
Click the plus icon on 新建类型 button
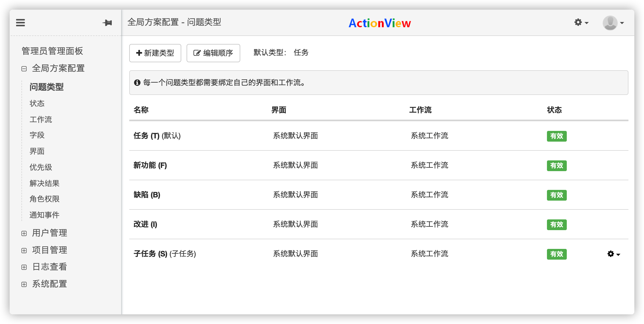click(139, 53)
